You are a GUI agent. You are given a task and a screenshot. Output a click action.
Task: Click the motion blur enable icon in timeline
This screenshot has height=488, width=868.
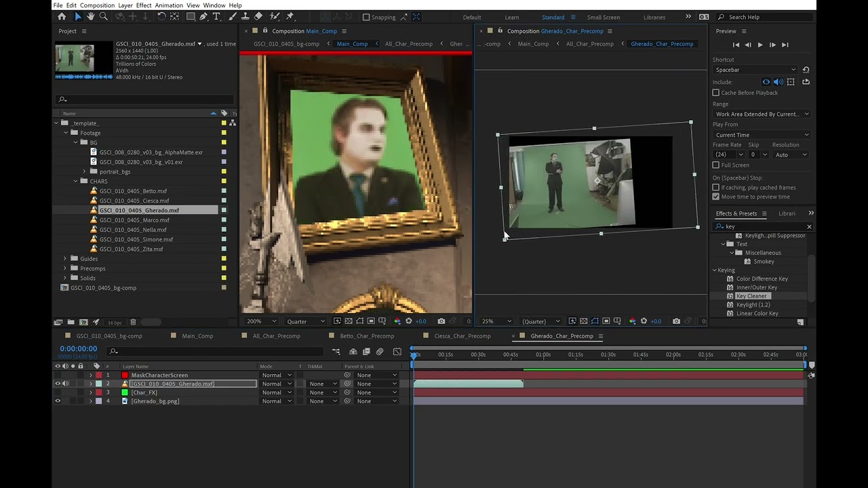coord(380,352)
